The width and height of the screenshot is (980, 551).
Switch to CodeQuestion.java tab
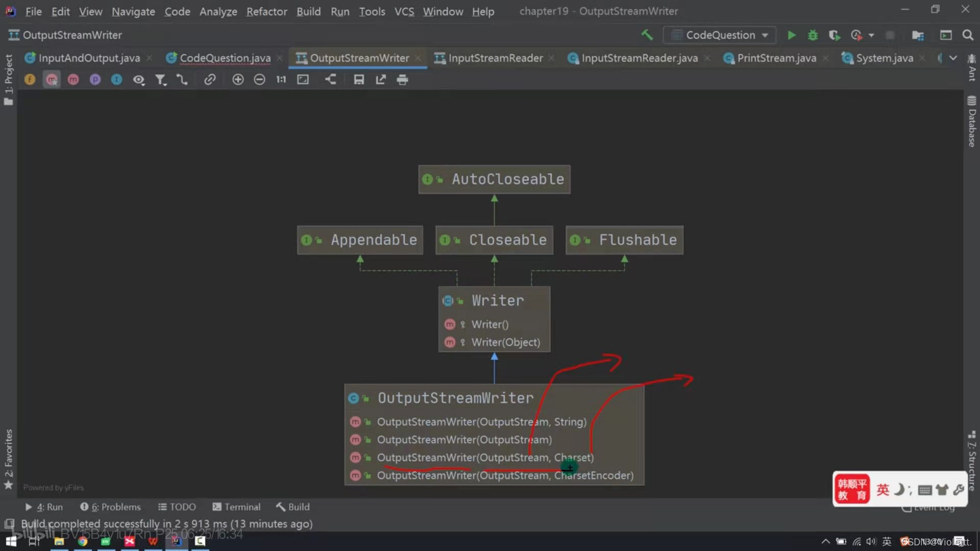tap(225, 58)
